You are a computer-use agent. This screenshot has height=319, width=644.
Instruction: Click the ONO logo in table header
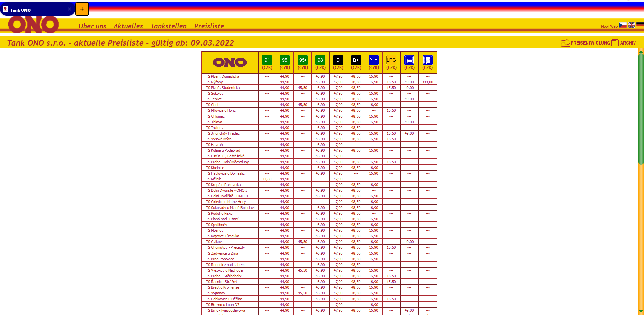click(230, 62)
